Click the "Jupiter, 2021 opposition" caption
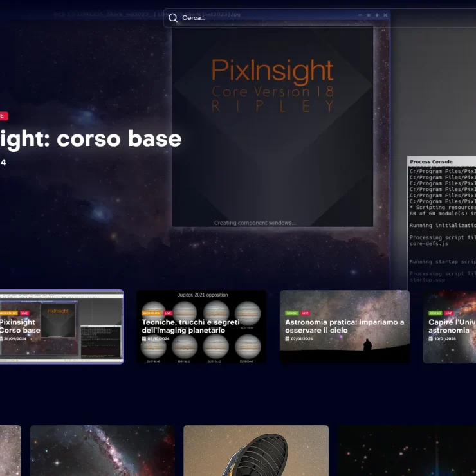The image size is (476, 476). [x=203, y=295]
